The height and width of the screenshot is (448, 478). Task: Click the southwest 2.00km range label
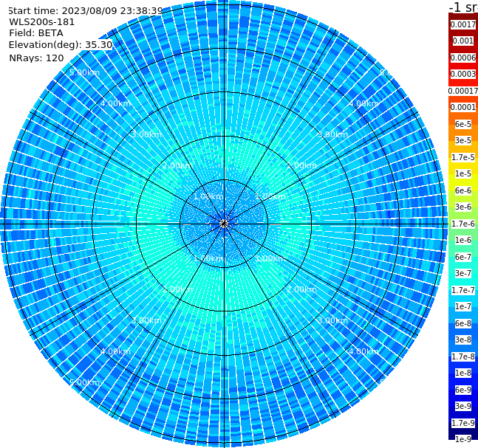[x=178, y=289]
